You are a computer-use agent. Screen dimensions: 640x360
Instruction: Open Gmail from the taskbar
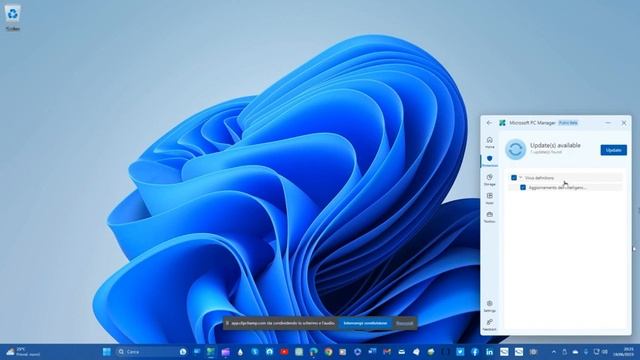click(x=387, y=351)
